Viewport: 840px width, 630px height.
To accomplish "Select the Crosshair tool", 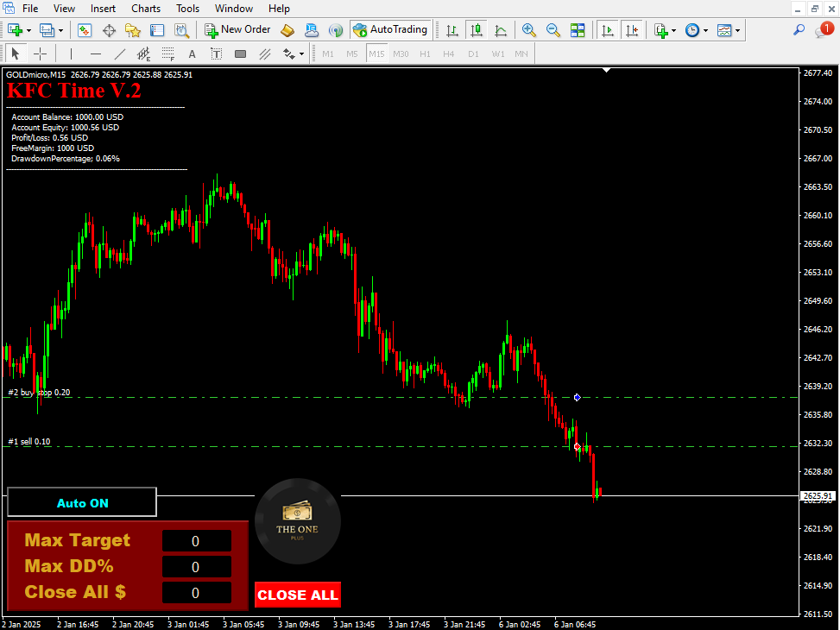I will [x=41, y=54].
